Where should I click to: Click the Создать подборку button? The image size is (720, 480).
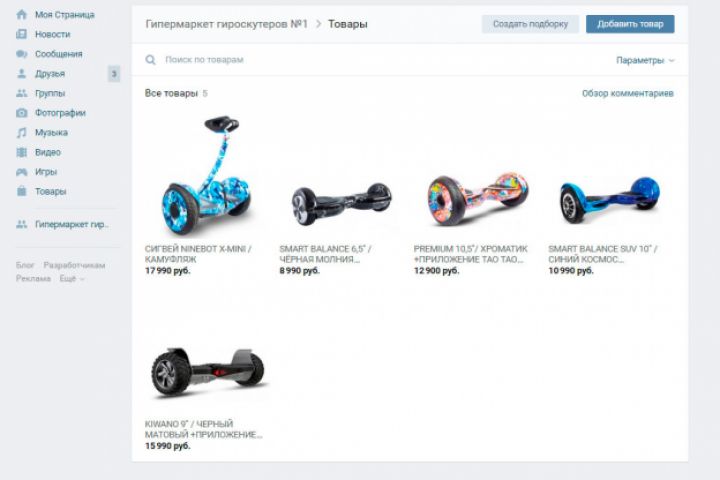click(x=530, y=24)
